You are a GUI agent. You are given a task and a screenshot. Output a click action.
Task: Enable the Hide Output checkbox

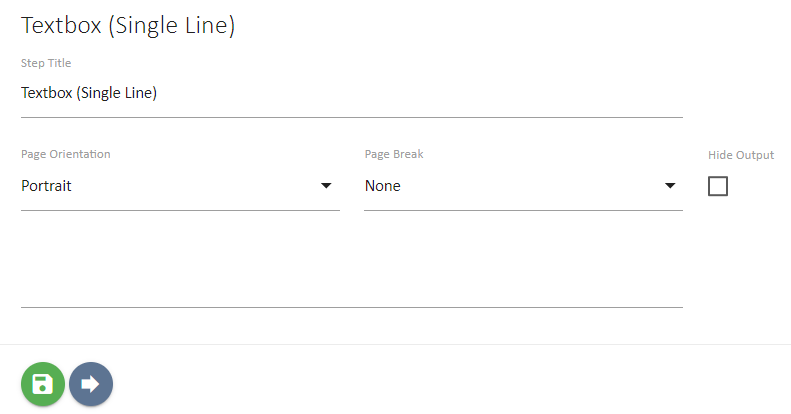718,186
